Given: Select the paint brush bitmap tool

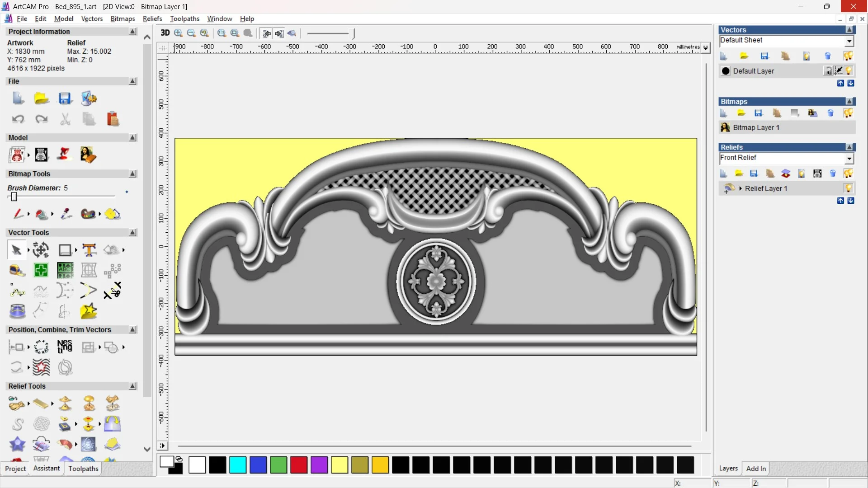Looking at the screenshot, I should [x=18, y=214].
